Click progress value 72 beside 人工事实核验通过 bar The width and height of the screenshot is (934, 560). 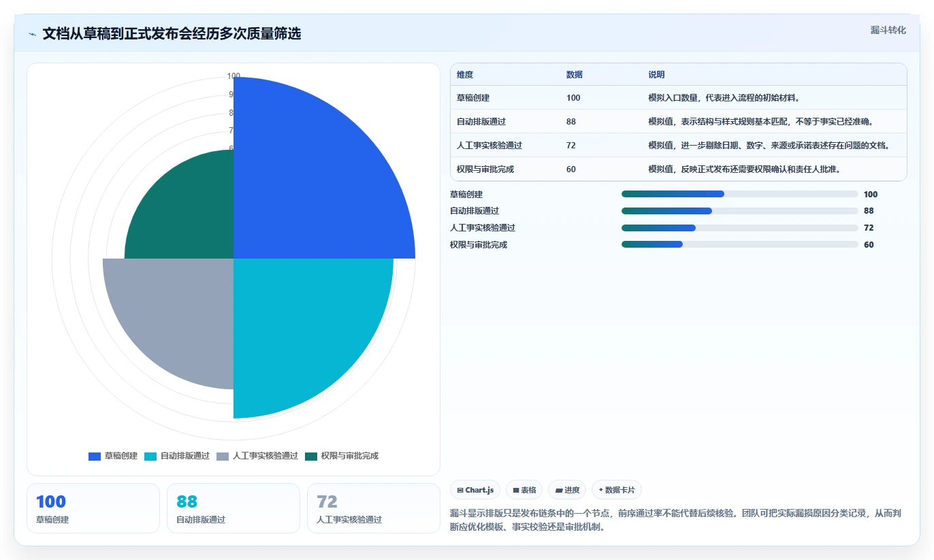[869, 228]
